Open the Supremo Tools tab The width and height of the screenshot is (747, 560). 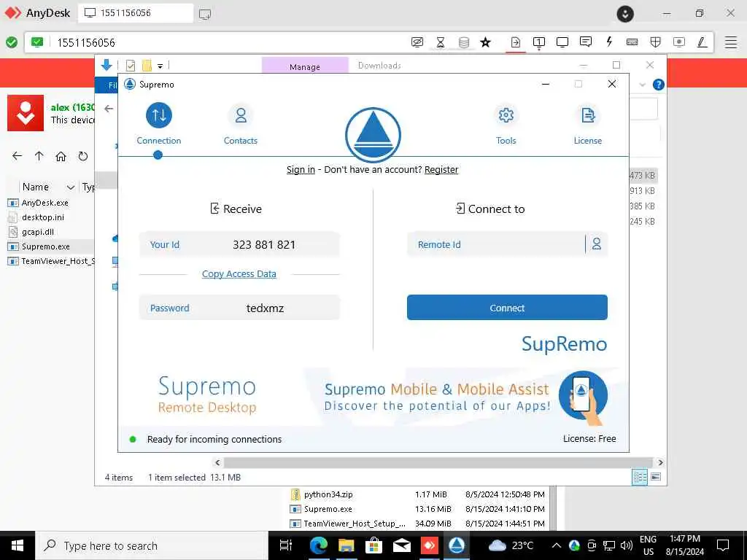click(x=506, y=124)
